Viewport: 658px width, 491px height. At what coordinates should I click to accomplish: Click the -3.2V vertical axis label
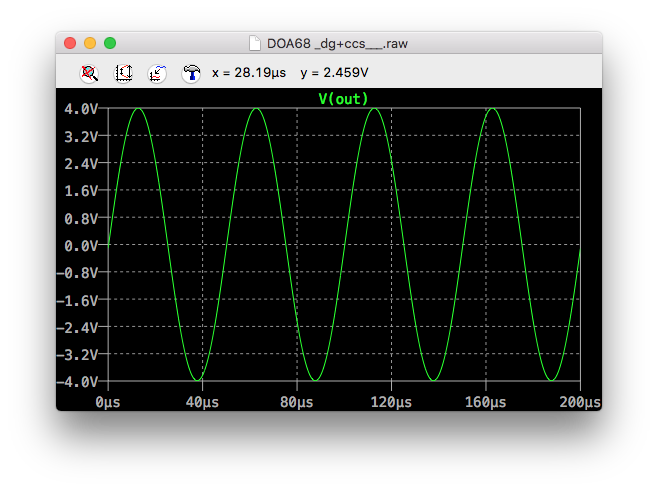point(77,355)
